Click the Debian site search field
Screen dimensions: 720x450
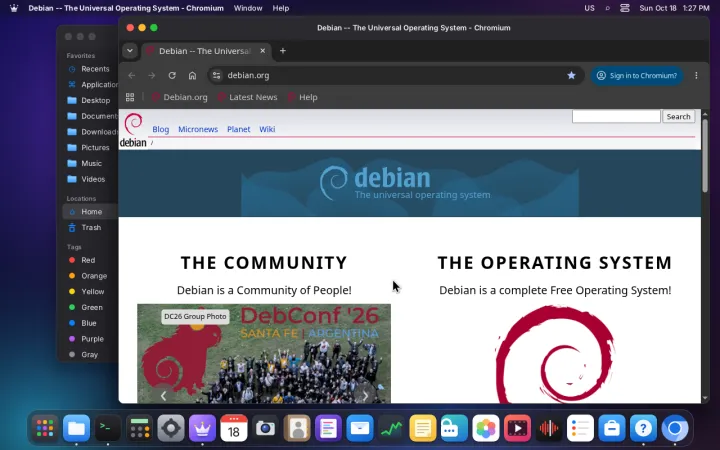point(616,117)
